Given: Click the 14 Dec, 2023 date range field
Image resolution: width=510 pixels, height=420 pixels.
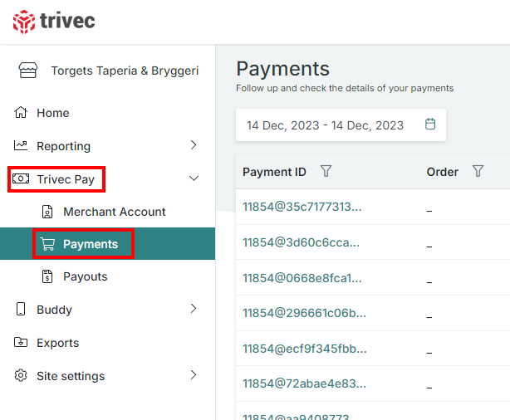Looking at the screenshot, I should click(x=325, y=125).
